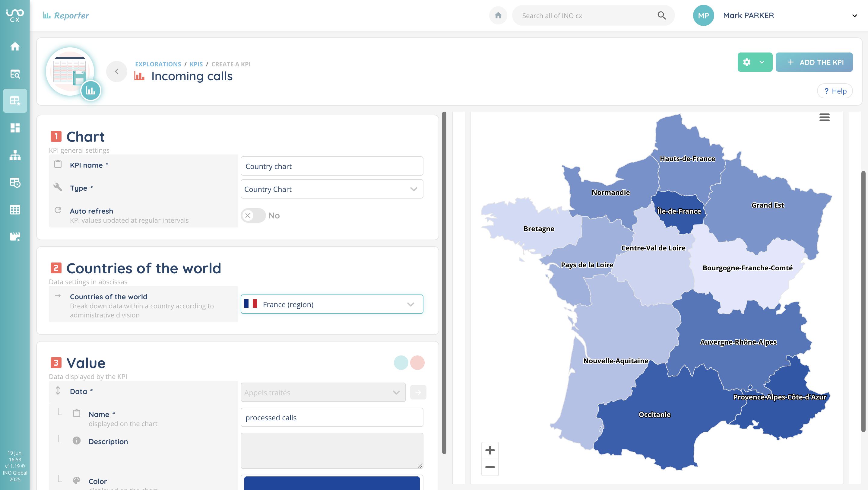This screenshot has width=868, height=490.
Task: Click the teal circle in the Value section
Action: [x=401, y=363]
